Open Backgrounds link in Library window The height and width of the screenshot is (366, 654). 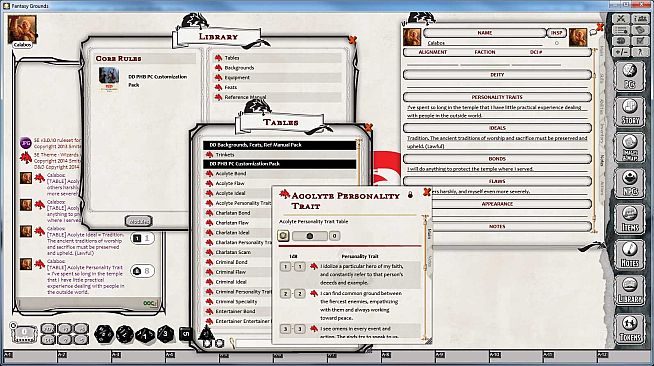click(x=239, y=68)
